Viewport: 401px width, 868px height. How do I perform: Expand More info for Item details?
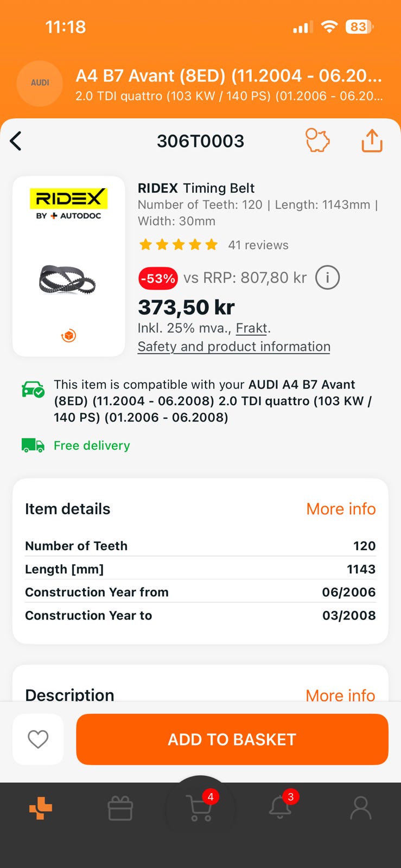[341, 509]
